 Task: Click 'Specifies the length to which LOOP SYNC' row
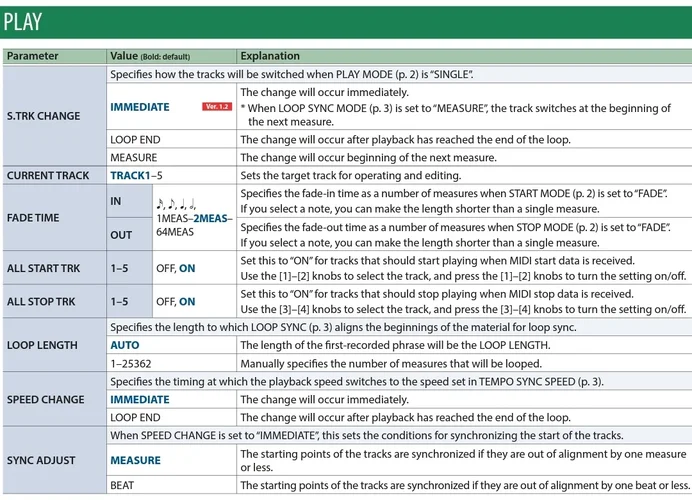[x=399, y=327]
